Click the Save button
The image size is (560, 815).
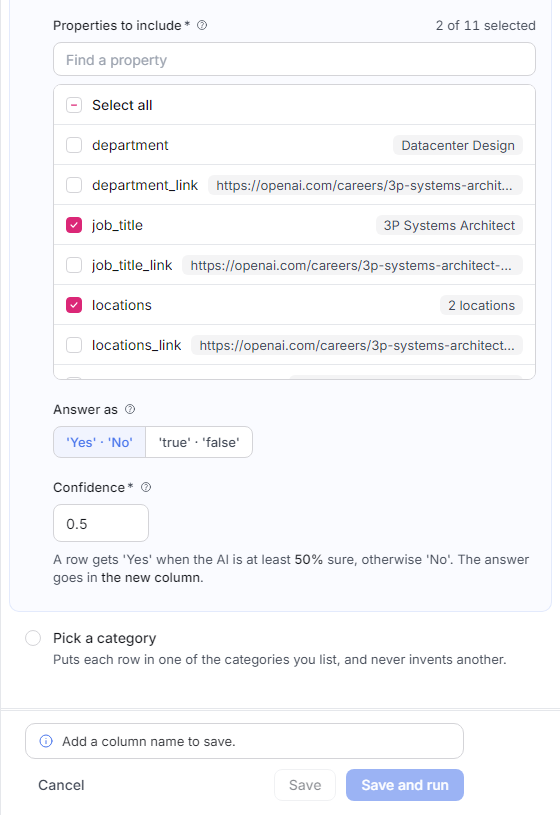[305, 785]
